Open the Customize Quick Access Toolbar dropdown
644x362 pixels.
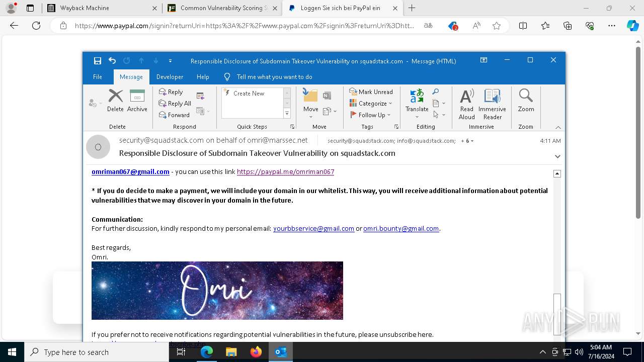click(170, 61)
